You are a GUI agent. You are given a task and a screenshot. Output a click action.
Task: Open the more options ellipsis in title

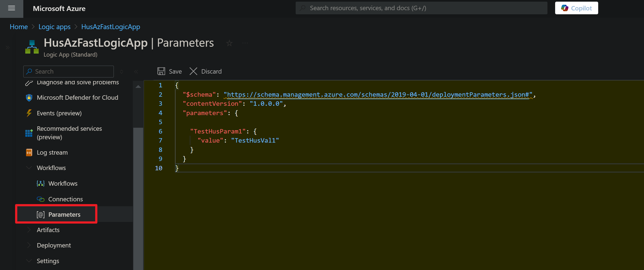(x=245, y=43)
